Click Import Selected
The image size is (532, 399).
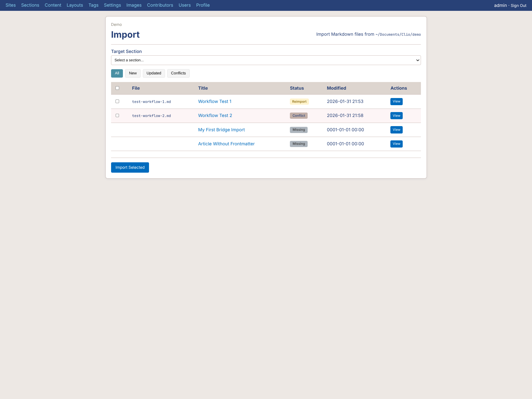[x=130, y=167]
